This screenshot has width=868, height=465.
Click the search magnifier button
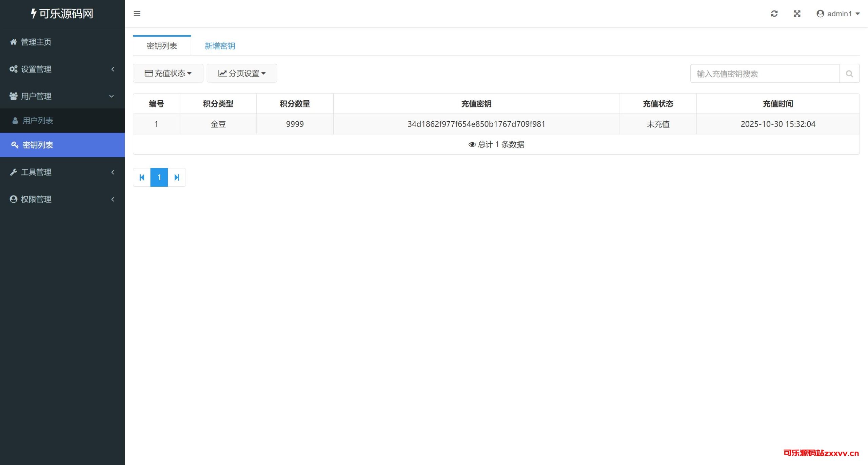coord(849,74)
